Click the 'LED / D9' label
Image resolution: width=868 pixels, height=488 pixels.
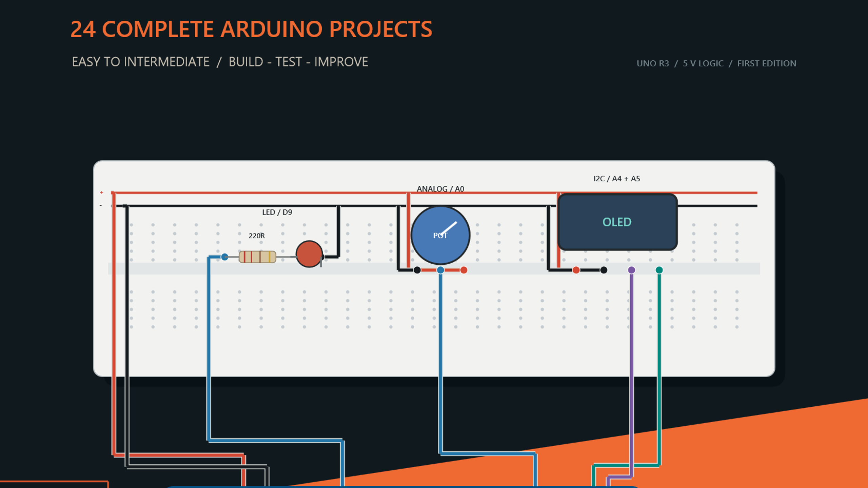click(277, 212)
